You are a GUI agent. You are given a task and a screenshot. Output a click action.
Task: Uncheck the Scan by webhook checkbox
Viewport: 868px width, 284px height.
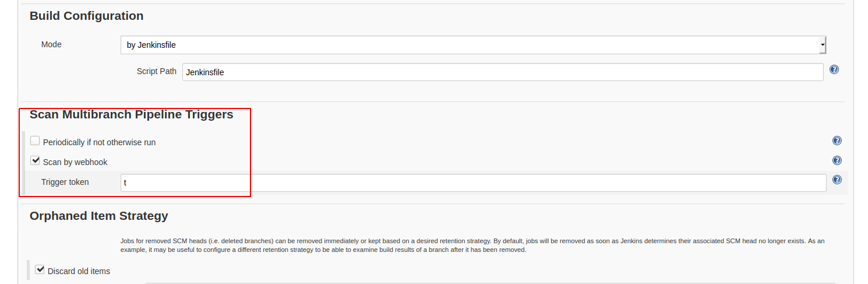pos(36,160)
